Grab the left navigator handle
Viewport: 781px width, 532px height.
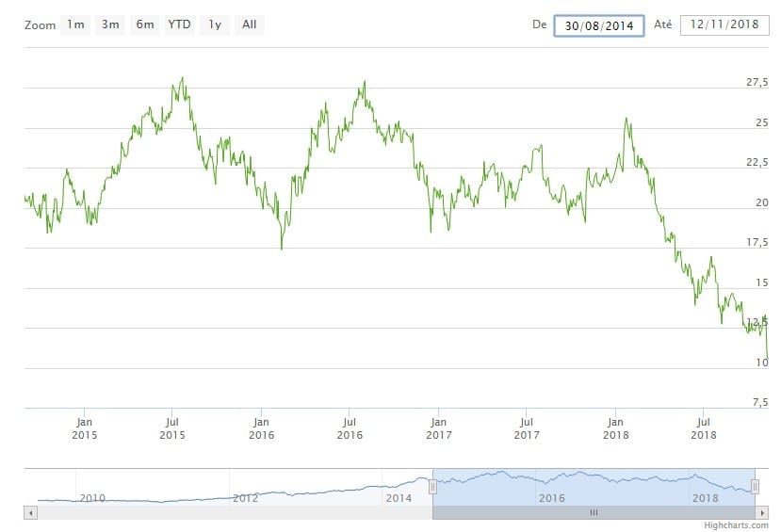pos(432,487)
